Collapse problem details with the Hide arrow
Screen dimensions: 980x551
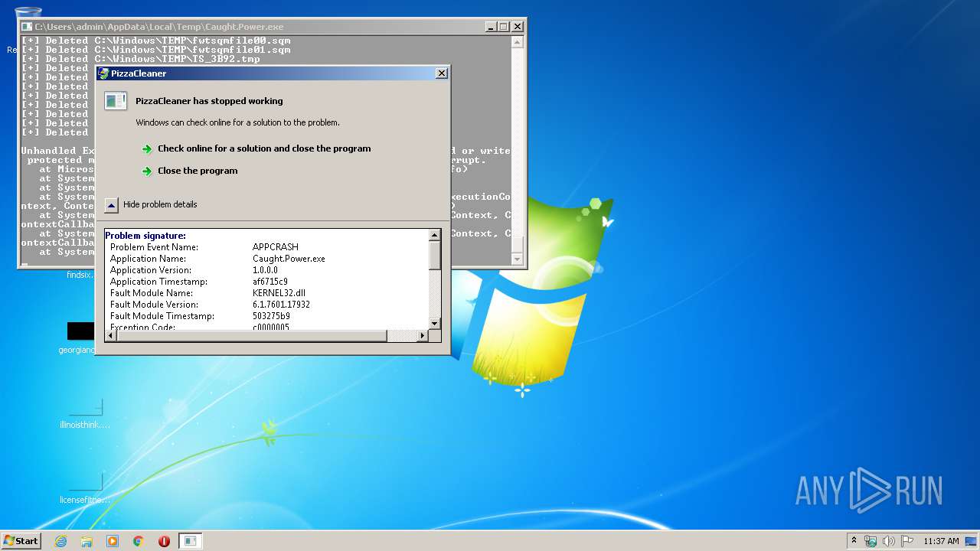point(112,204)
